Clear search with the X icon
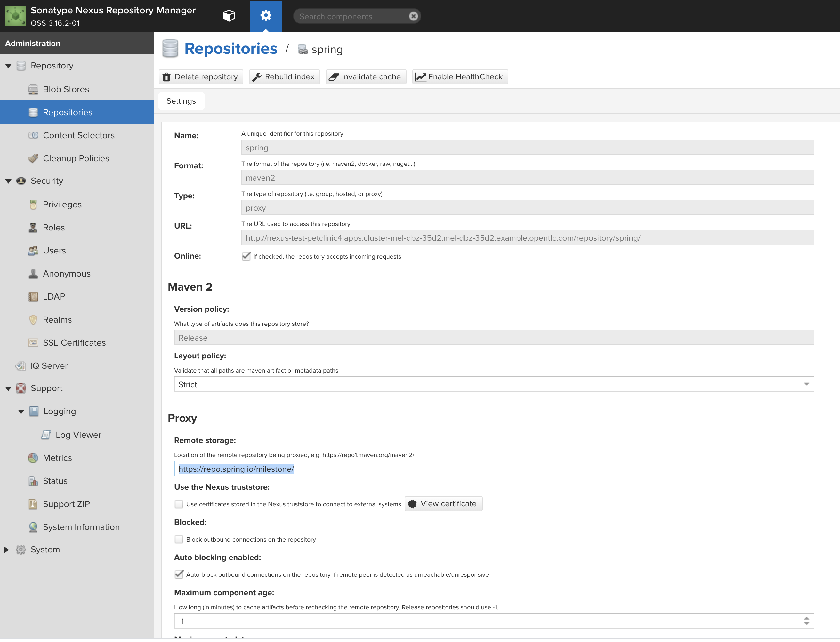 (413, 16)
